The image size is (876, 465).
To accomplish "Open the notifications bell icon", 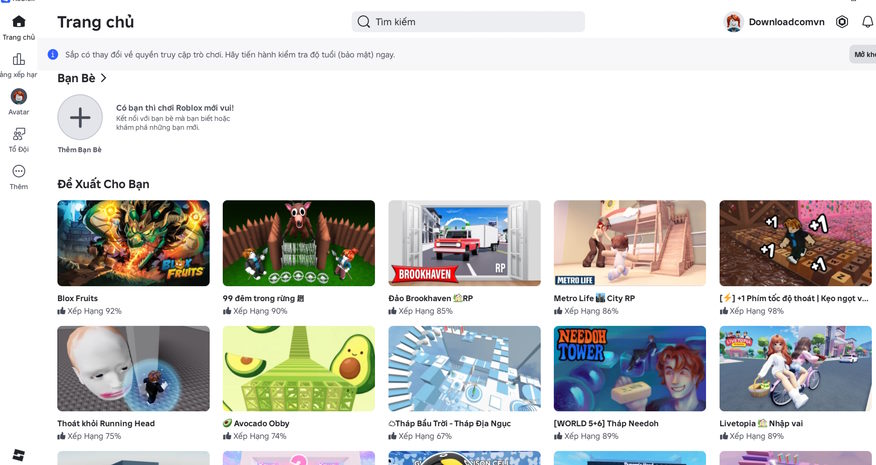I will (x=868, y=22).
